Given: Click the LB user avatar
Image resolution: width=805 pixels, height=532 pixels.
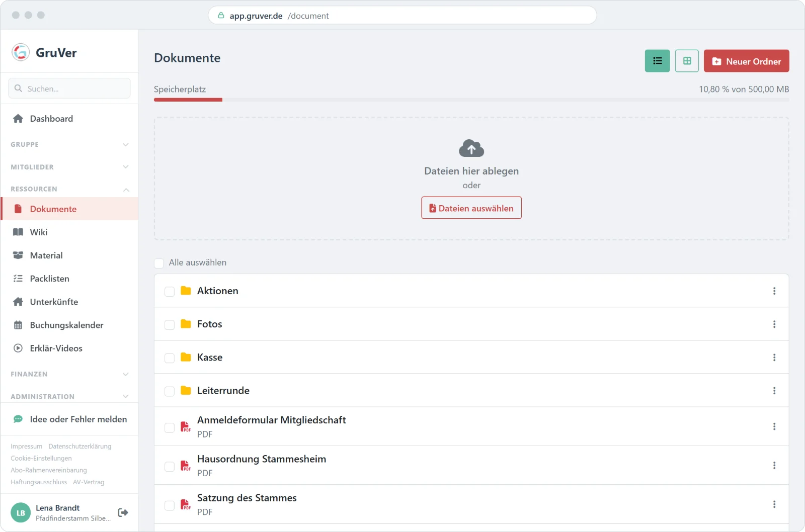Looking at the screenshot, I should 21,512.
